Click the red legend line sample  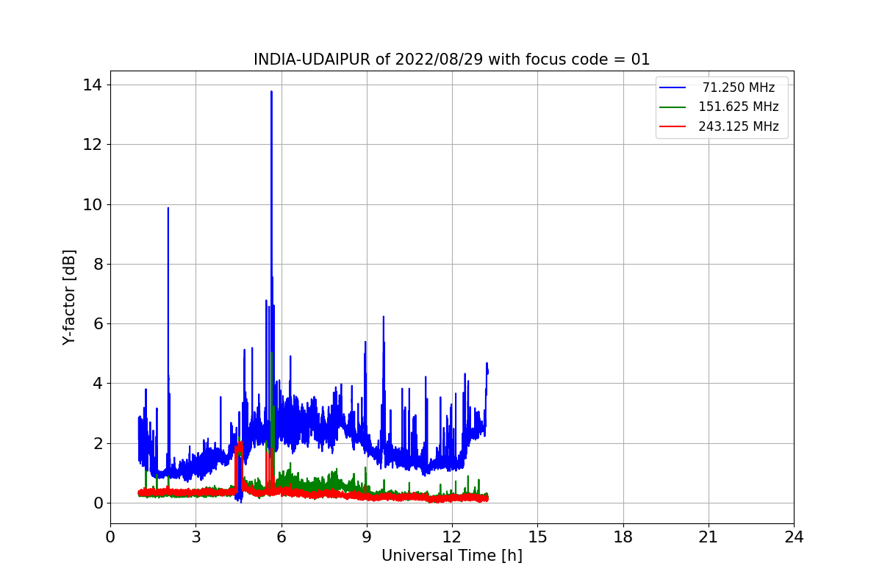pyautogui.click(x=673, y=126)
